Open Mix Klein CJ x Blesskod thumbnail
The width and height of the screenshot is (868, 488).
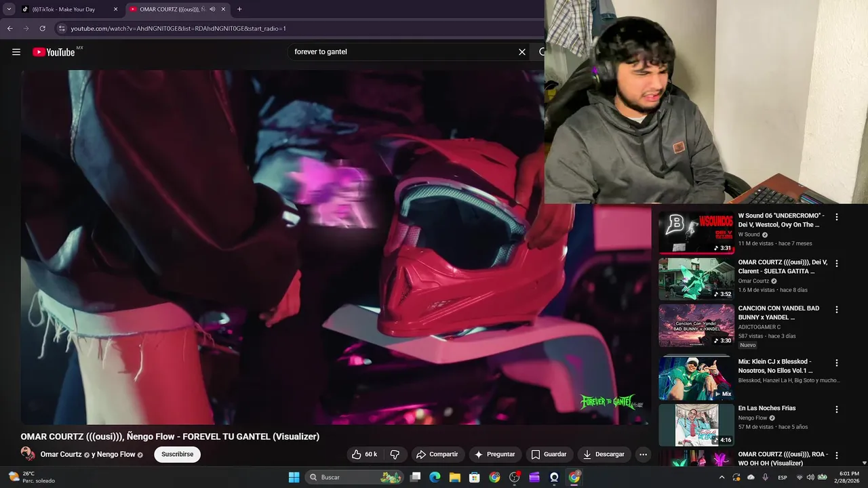click(696, 378)
